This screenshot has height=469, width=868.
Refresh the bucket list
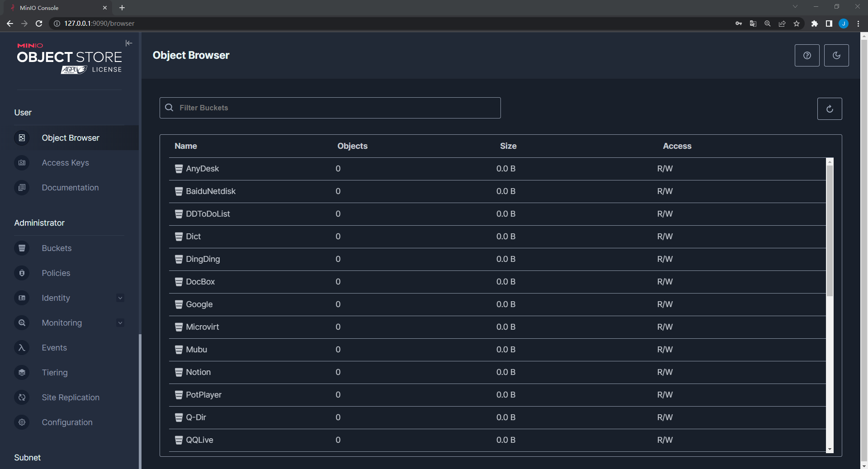[830, 109]
